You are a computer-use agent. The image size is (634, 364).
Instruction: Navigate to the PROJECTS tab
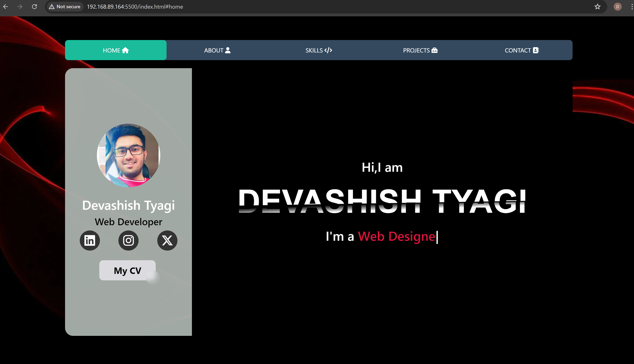pos(420,50)
